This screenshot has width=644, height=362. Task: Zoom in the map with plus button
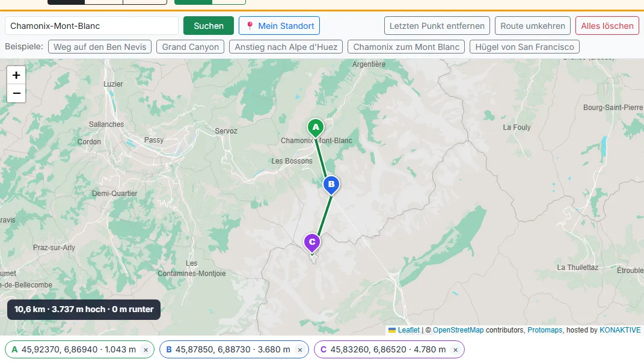(x=16, y=75)
